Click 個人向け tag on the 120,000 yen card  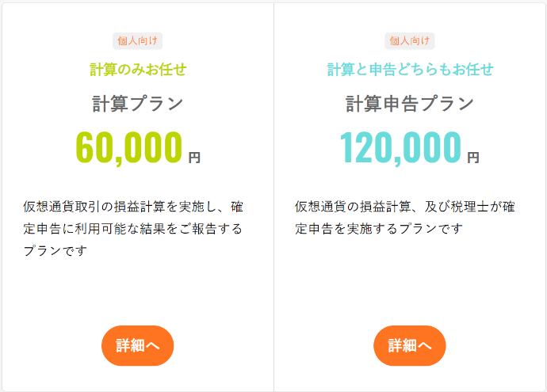tap(410, 41)
